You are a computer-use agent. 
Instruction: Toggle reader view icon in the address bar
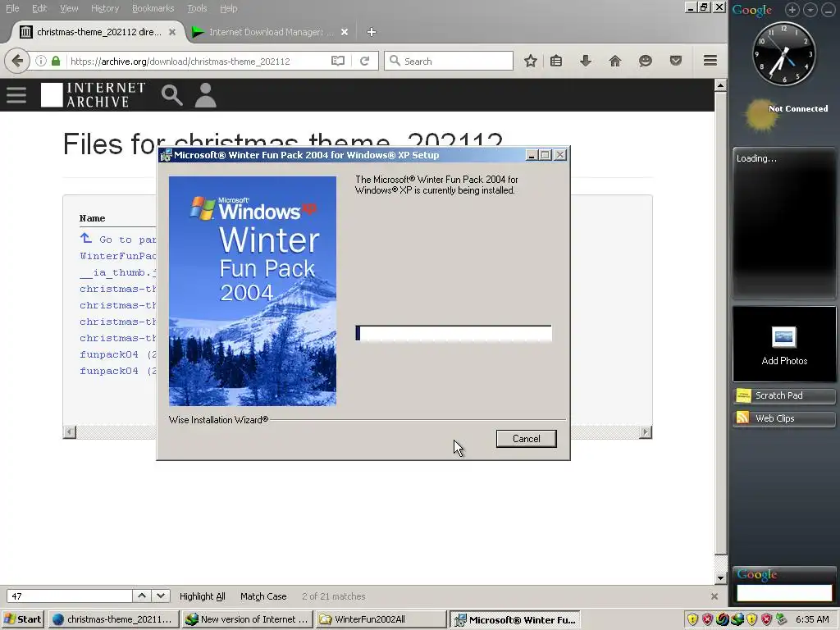point(337,61)
